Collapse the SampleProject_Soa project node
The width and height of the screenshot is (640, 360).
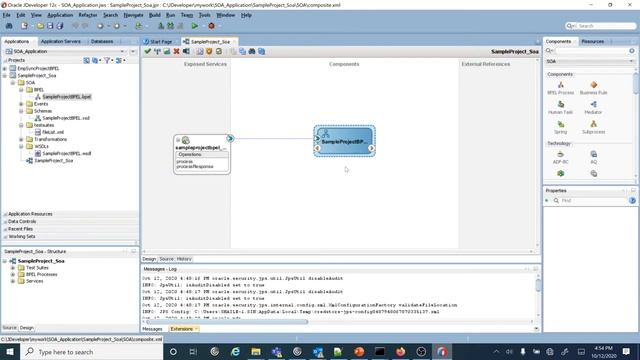pos(5,76)
